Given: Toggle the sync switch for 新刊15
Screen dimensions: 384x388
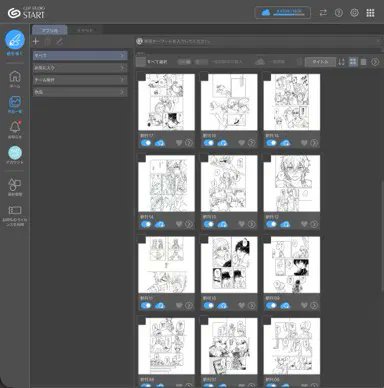Looking at the screenshot, I should (x=271, y=143).
